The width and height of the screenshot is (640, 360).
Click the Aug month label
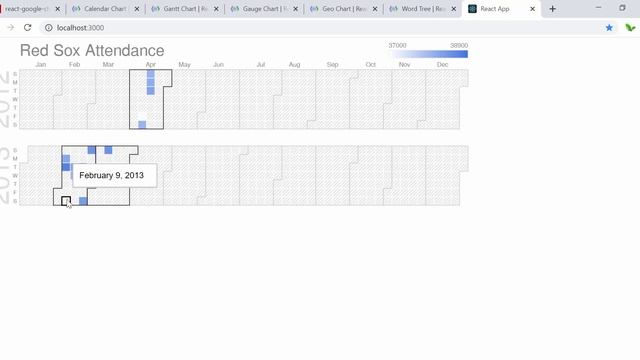click(x=294, y=64)
